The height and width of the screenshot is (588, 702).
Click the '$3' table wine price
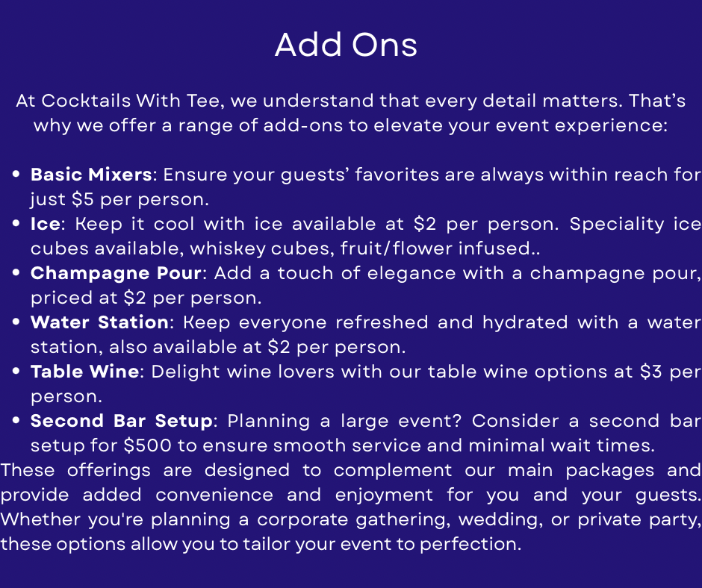click(x=651, y=372)
